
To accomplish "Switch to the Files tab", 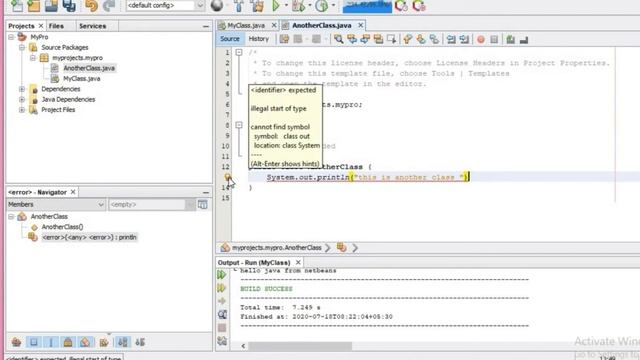I will point(56,26).
